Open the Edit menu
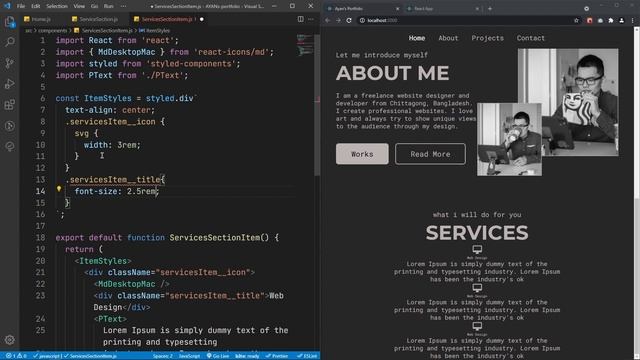The width and height of the screenshot is (640, 360). click(x=36, y=6)
